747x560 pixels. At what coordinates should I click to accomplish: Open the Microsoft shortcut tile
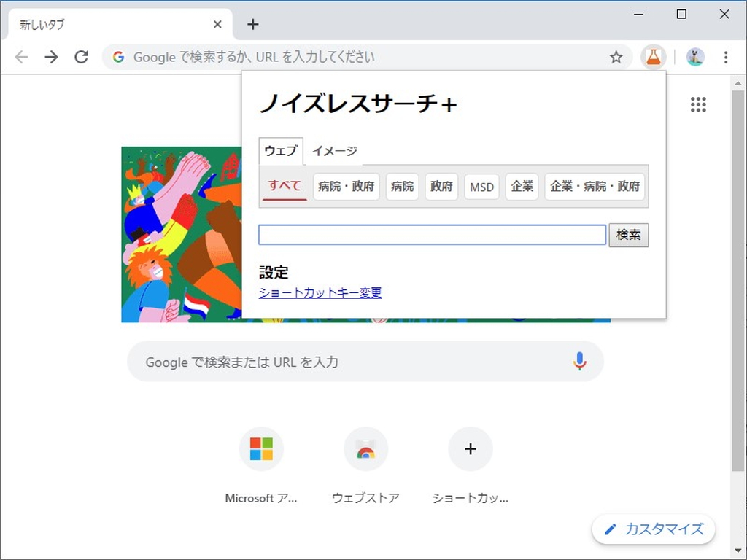pos(261,449)
